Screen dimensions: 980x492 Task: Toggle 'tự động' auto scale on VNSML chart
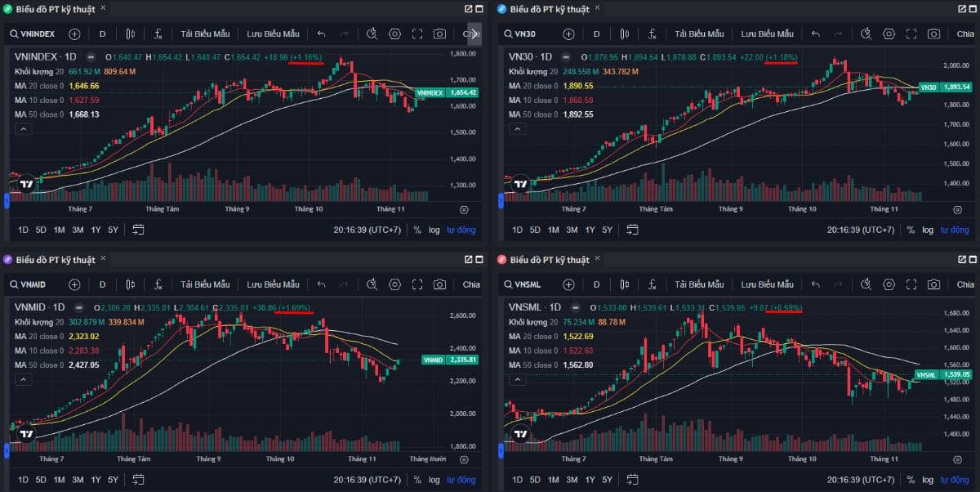[x=955, y=480]
